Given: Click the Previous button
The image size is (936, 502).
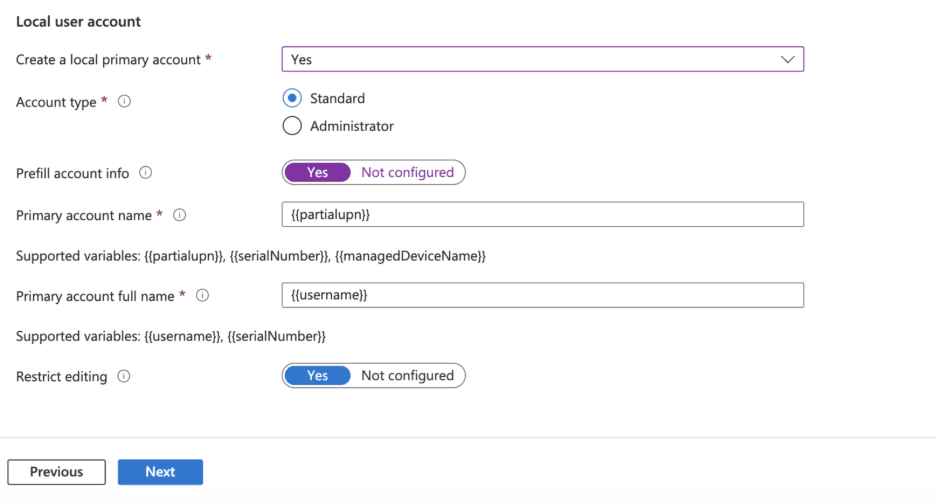Looking at the screenshot, I should (56, 472).
